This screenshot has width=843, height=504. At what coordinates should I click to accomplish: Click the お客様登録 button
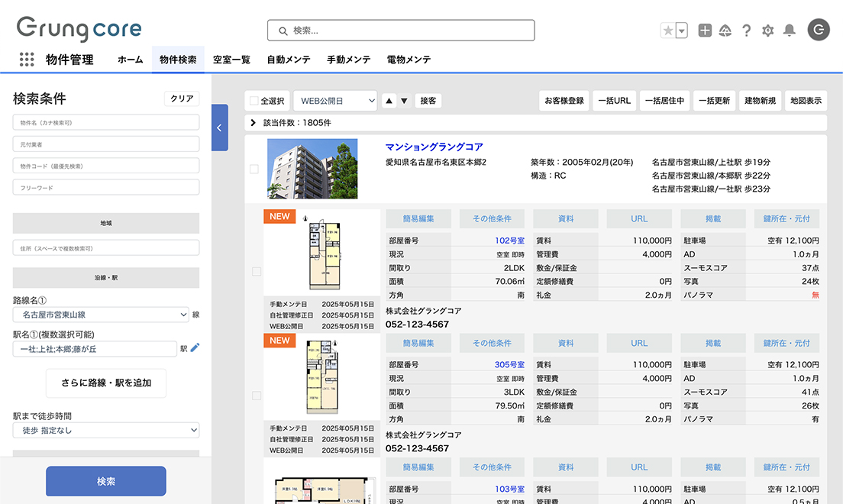564,101
